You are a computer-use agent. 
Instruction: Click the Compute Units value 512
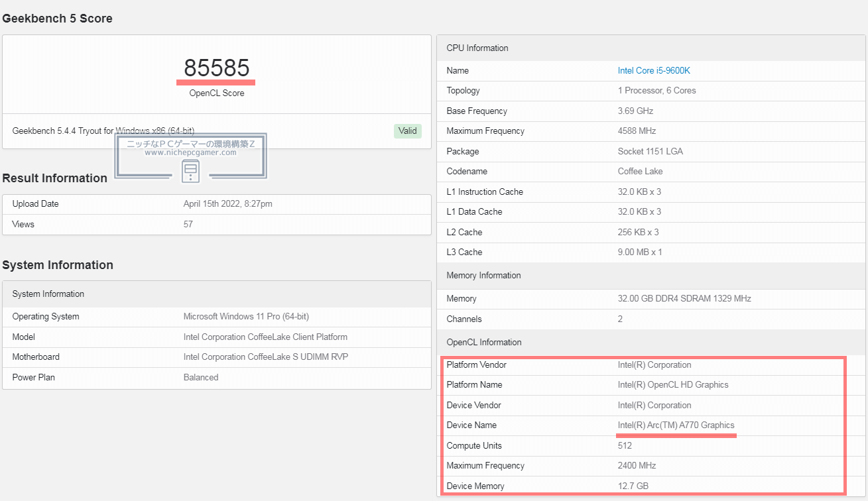click(x=625, y=445)
